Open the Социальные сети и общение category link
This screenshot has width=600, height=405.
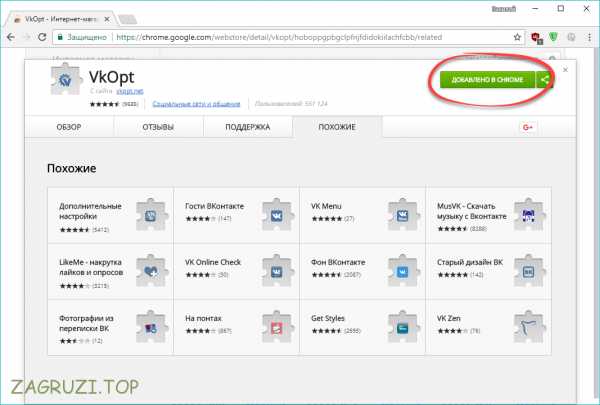tap(196, 104)
